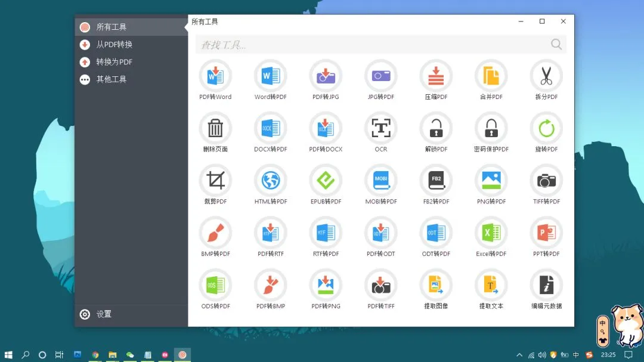This screenshot has height=362, width=644.
Task: Switch to the 从PDF转换 sidebar category
Action: [131, 44]
